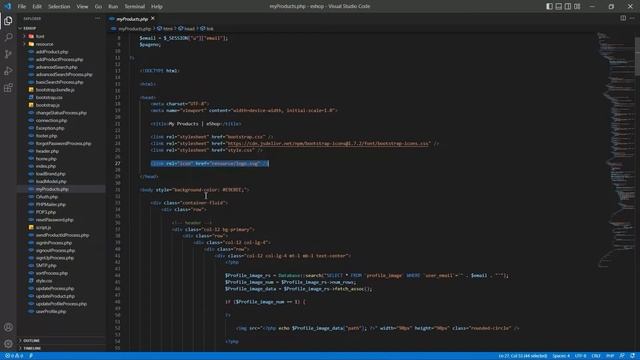The height and width of the screenshot is (360, 640).
Task: Open the Selection menu
Action: tap(59, 7)
